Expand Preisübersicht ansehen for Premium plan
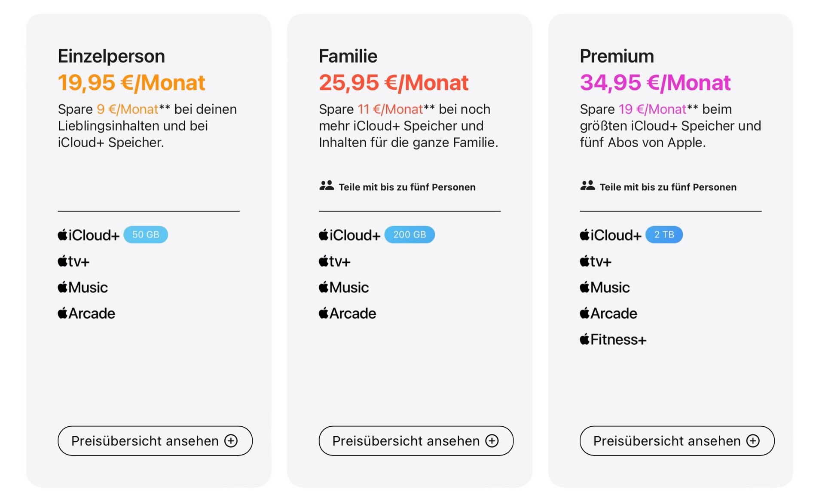The width and height of the screenshot is (825, 504). (x=677, y=441)
